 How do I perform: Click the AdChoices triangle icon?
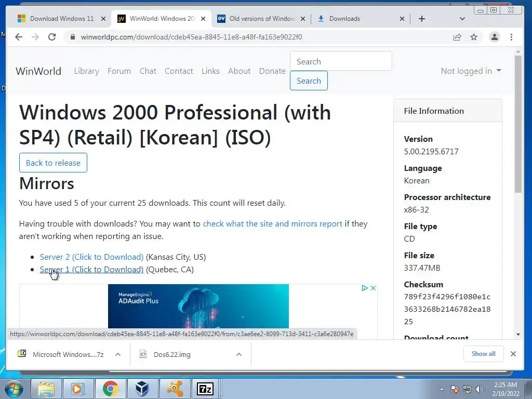(x=365, y=288)
